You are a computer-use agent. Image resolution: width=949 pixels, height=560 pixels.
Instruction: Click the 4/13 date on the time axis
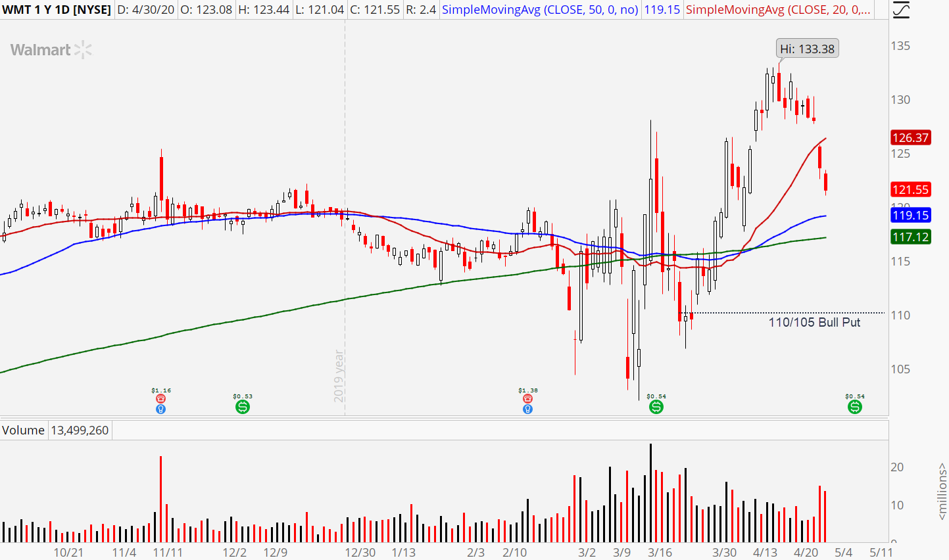click(x=765, y=552)
